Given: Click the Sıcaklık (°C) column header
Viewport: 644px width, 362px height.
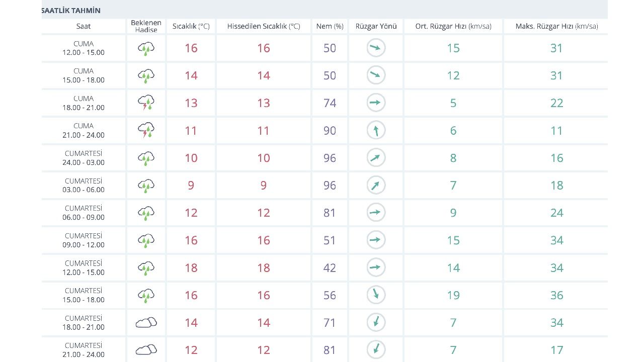Looking at the screenshot, I should tap(191, 26).
